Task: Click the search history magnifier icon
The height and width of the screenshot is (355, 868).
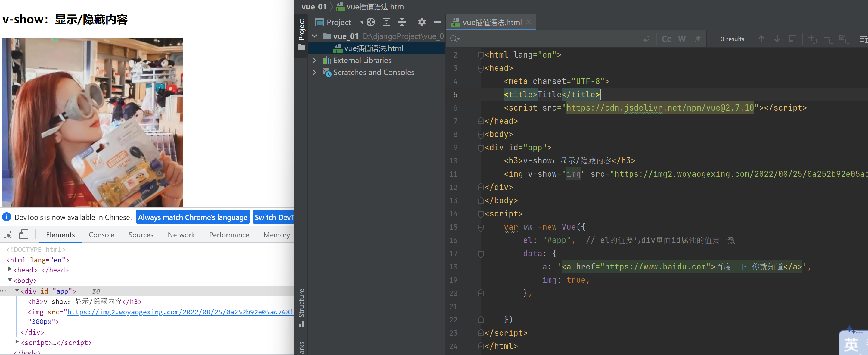Action: (454, 39)
